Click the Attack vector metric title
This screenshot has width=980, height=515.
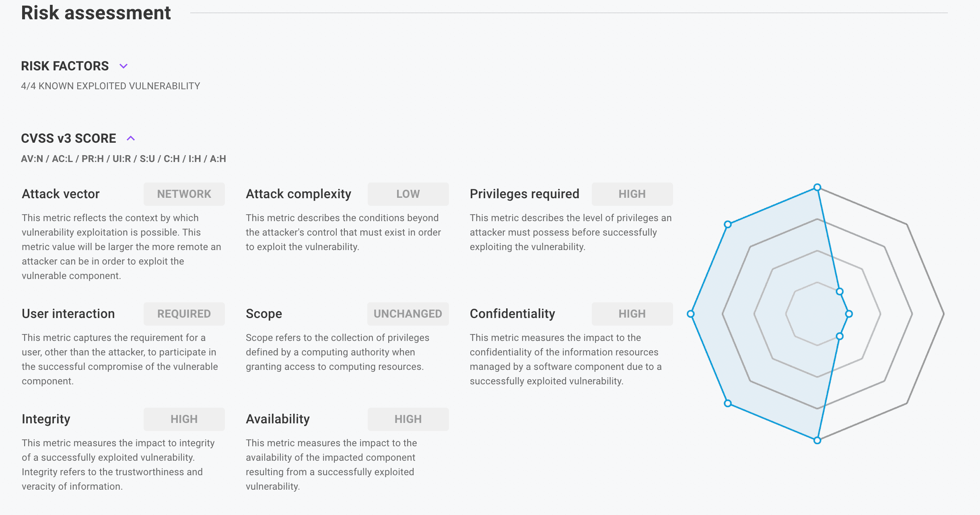pyautogui.click(x=61, y=194)
